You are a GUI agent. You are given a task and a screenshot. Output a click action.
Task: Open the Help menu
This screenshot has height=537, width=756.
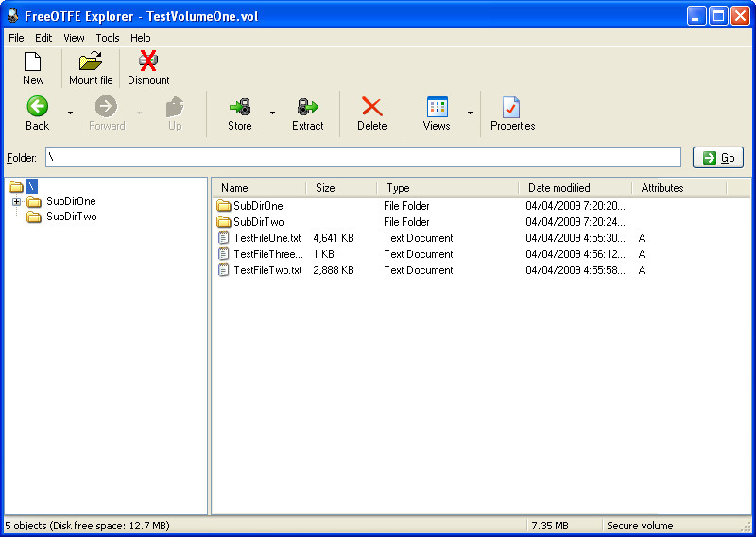point(140,38)
